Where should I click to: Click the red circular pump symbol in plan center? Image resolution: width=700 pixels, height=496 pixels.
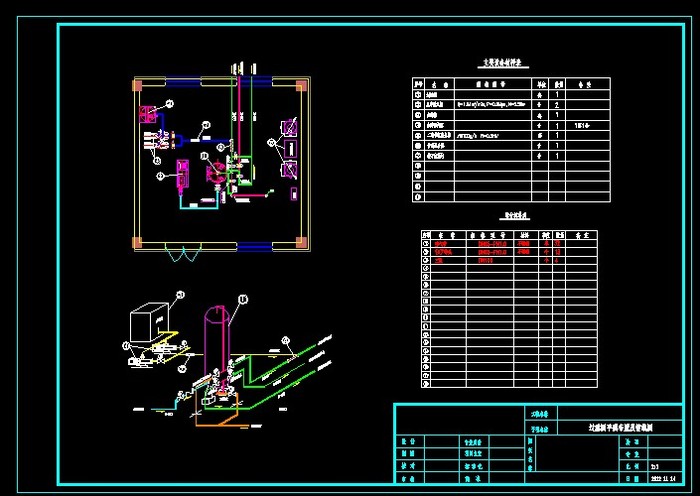[218, 176]
